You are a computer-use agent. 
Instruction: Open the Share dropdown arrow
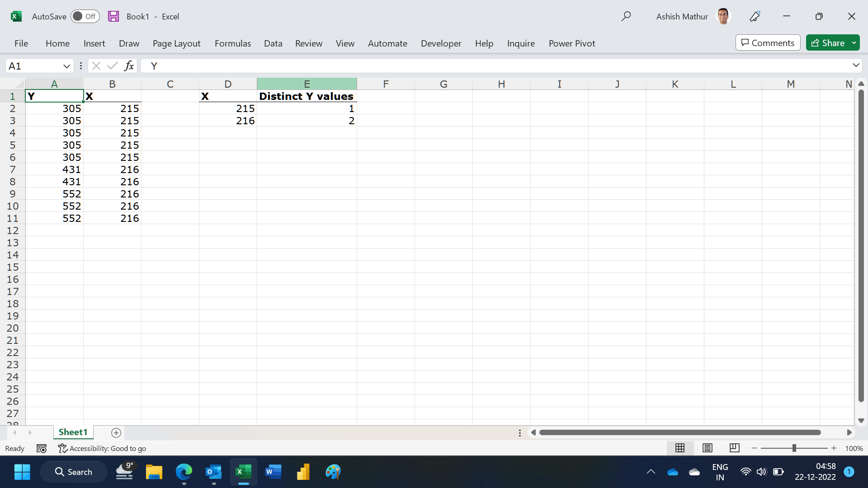854,43
